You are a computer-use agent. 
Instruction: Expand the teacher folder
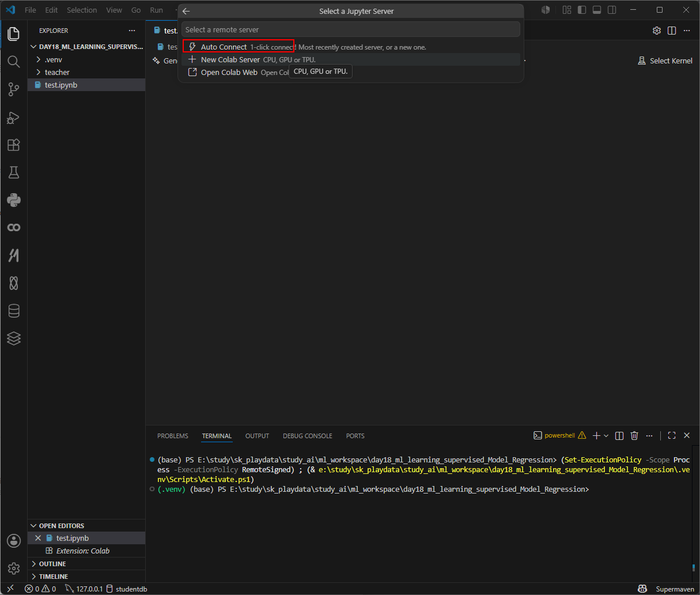(86, 72)
